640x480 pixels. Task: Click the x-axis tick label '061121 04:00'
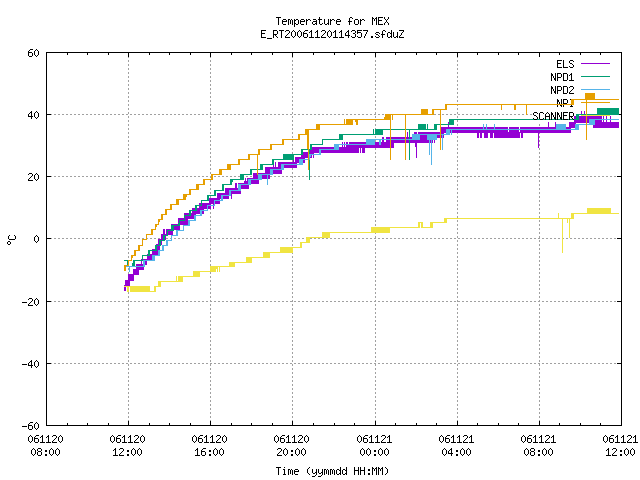(456, 445)
